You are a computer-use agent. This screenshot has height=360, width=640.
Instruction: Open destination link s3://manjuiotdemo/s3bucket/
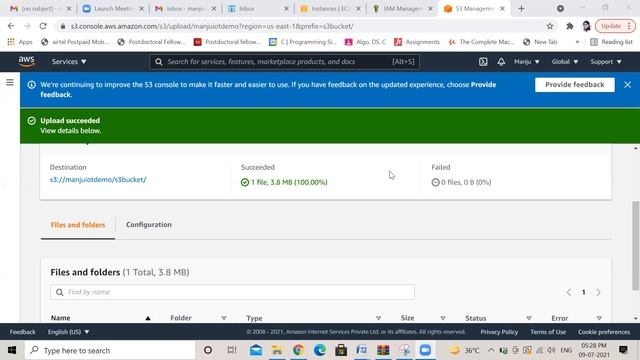click(x=98, y=180)
